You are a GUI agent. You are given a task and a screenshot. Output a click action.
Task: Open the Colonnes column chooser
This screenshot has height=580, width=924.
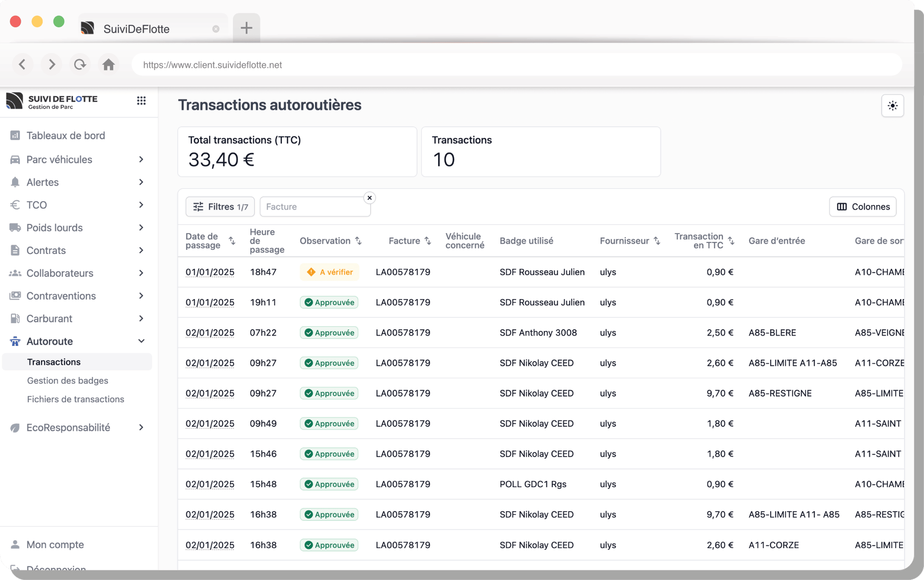tap(863, 206)
